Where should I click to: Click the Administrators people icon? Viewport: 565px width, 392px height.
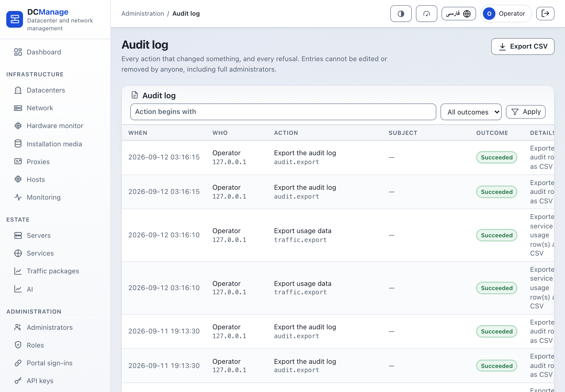pos(18,327)
